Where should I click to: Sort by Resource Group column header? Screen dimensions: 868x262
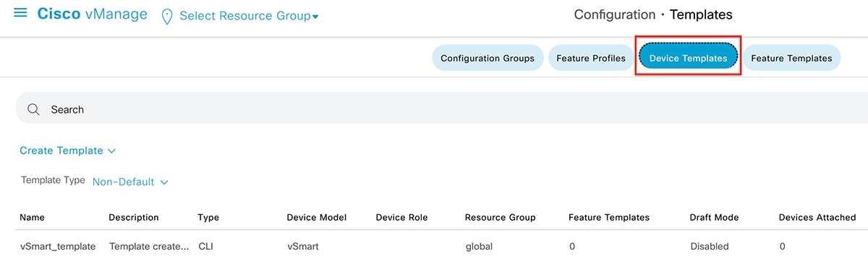pyautogui.click(x=500, y=217)
